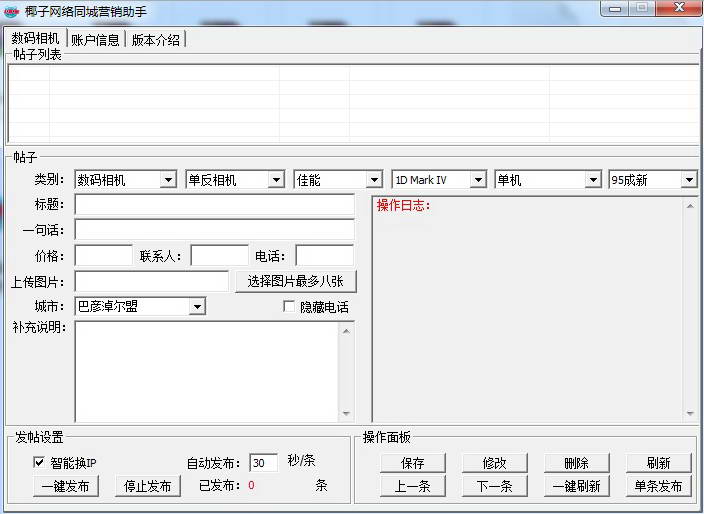The image size is (704, 514).
Task: Go to next post with 下一条
Action: [x=494, y=486]
